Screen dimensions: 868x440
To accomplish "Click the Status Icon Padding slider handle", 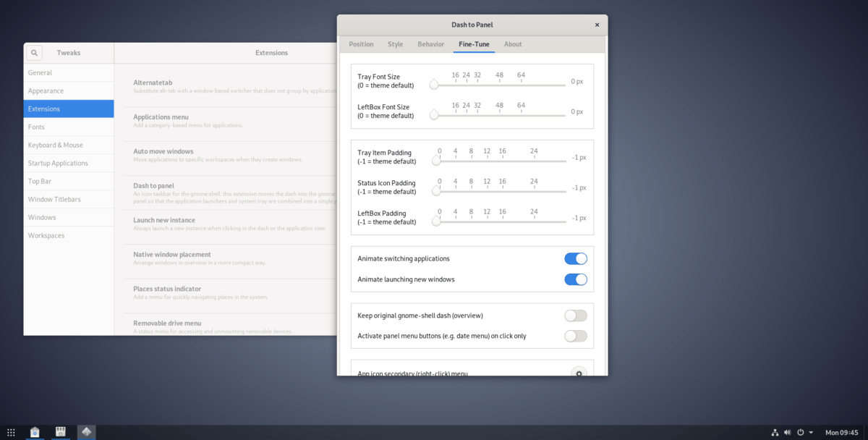I will [436, 191].
